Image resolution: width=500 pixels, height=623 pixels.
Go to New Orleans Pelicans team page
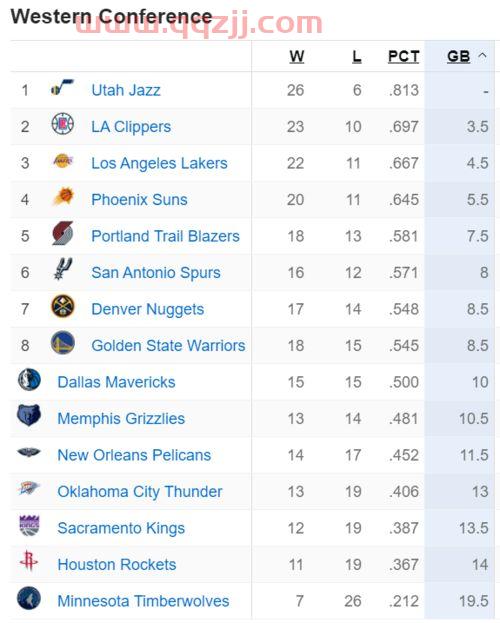[x=134, y=455]
